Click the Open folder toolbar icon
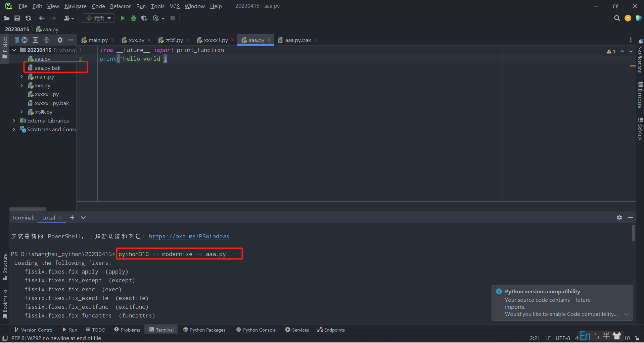The height and width of the screenshot is (343, 644). coord(6,18)
